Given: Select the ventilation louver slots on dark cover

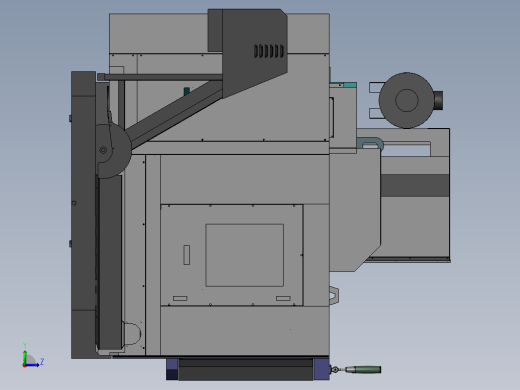Looking at the screenshot, I should pyautogui.click(x=269, y=51).
